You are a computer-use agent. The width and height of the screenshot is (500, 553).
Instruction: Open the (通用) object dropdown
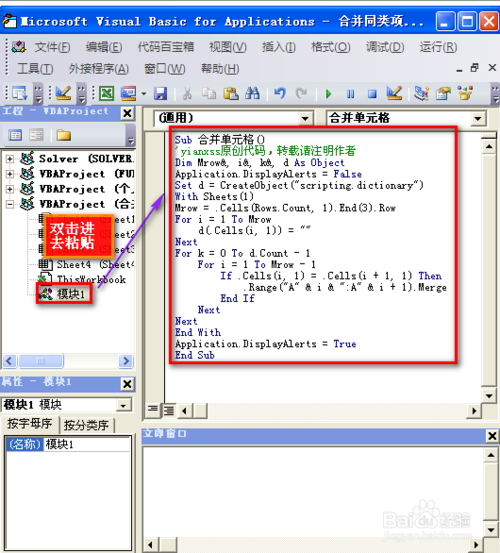coord(305,118)
